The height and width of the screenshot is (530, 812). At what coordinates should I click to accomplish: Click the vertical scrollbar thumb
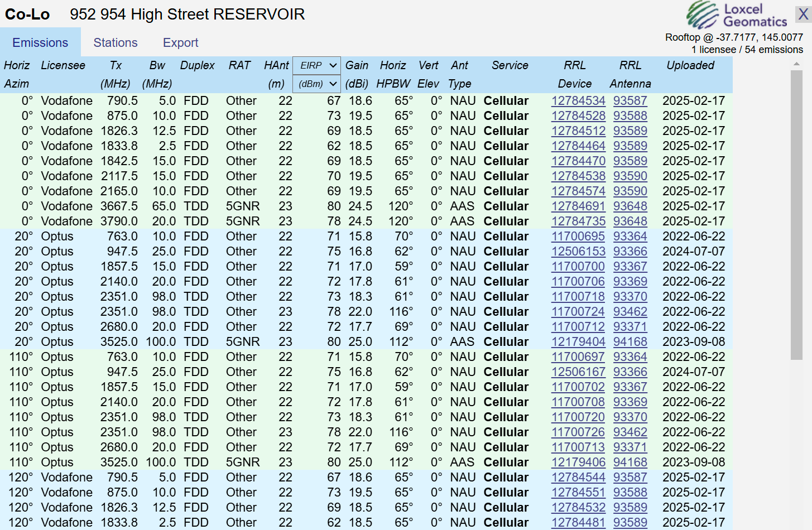796,215
